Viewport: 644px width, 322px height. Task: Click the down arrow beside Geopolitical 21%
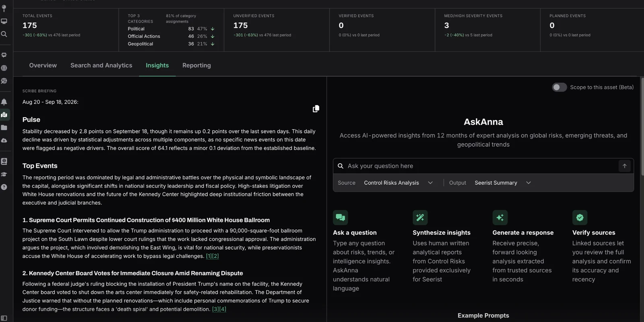(x=213, y=44)
